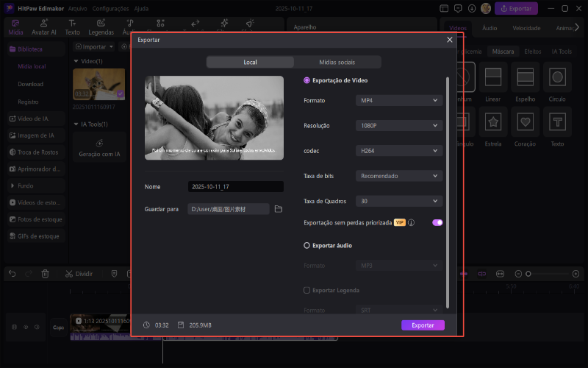Viewport: 588px width, 368px height.
Task: Click the purple Exportar button in dialog
Action: (x=423, y=325)
